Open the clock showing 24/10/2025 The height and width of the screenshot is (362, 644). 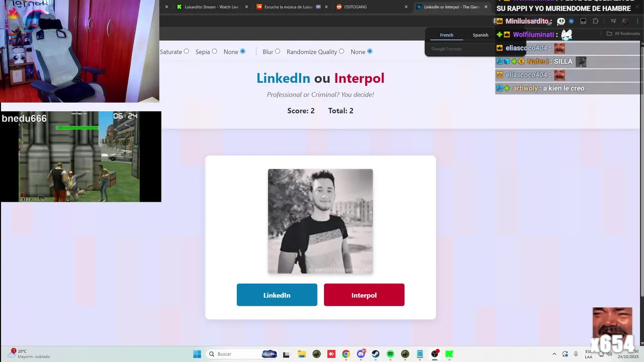point(628,354)
